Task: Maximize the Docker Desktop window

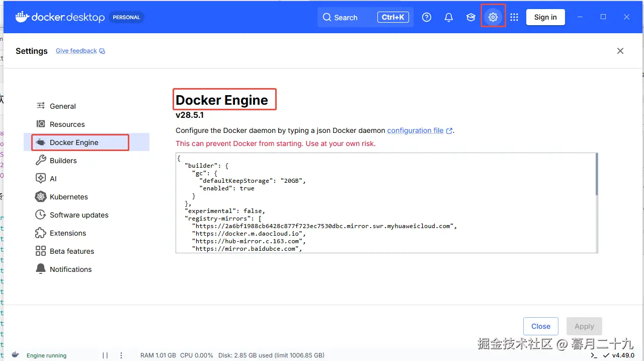Action: pos(603,17)
